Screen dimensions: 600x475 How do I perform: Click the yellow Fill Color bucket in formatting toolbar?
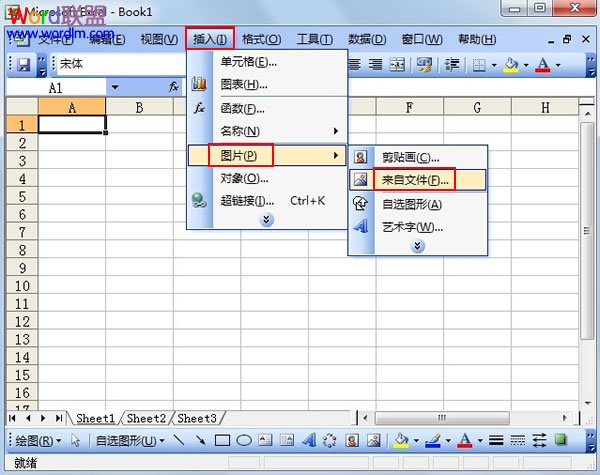click(x=511, y=65)
